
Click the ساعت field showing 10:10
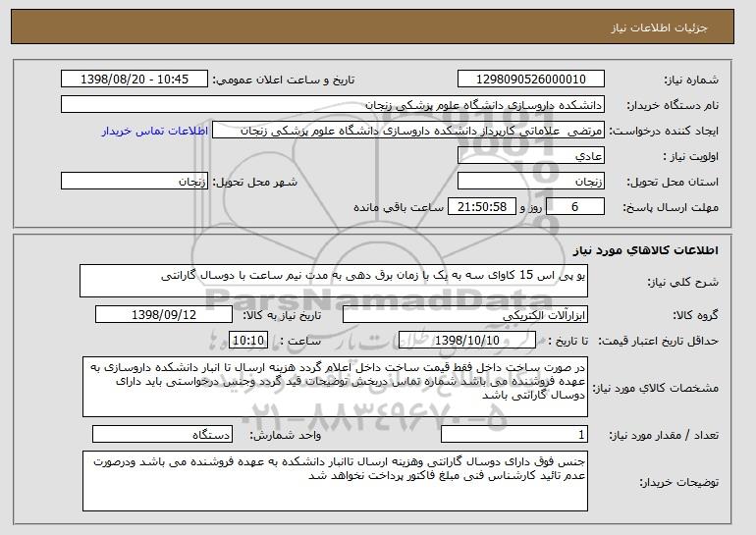[248, 341]
